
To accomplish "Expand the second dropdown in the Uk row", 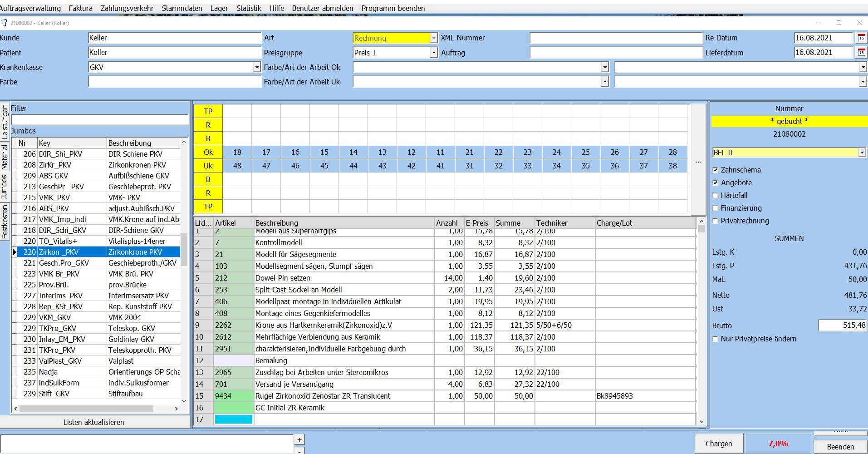I will [x=863, y=82].
